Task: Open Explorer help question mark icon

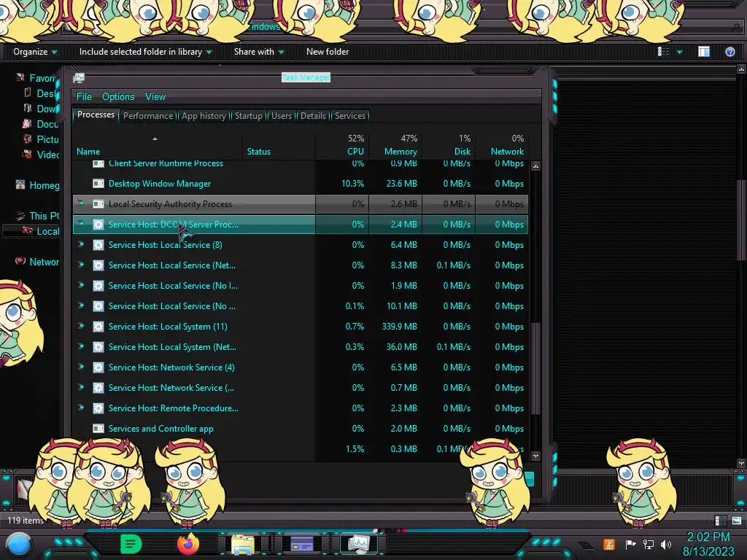Action: click(729, 52)
